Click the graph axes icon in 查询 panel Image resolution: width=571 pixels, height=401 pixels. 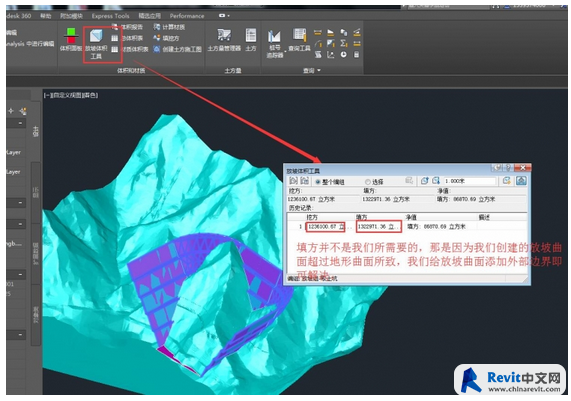(x=331, y=54)
